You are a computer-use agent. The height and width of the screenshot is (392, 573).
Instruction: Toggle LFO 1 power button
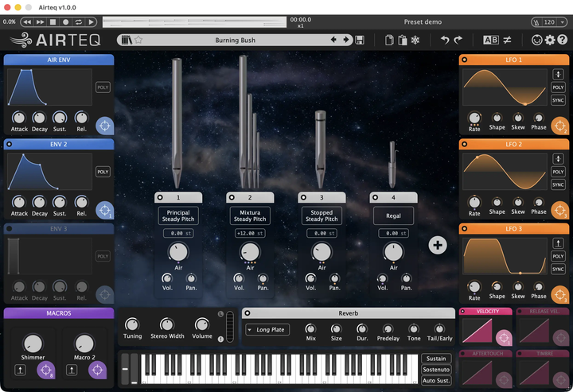(465, 60)
